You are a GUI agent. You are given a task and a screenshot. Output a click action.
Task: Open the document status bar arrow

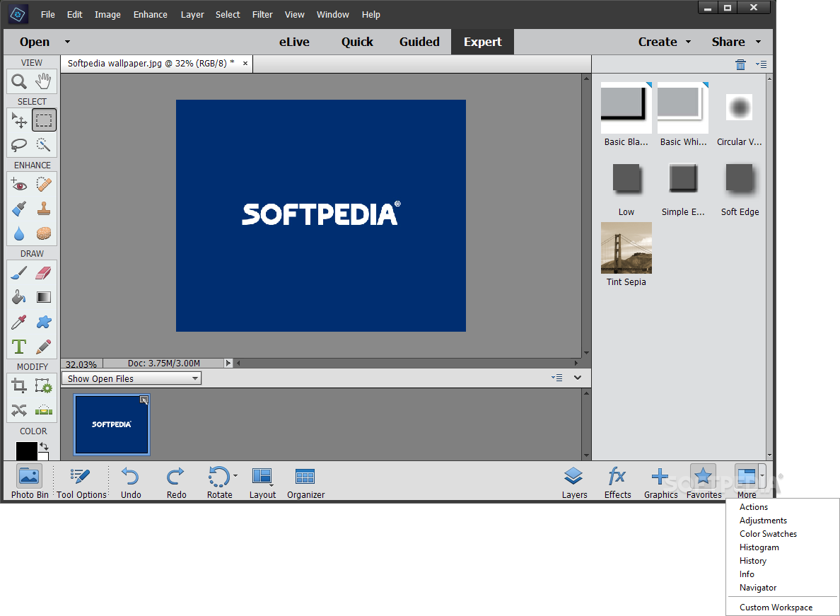228,364
